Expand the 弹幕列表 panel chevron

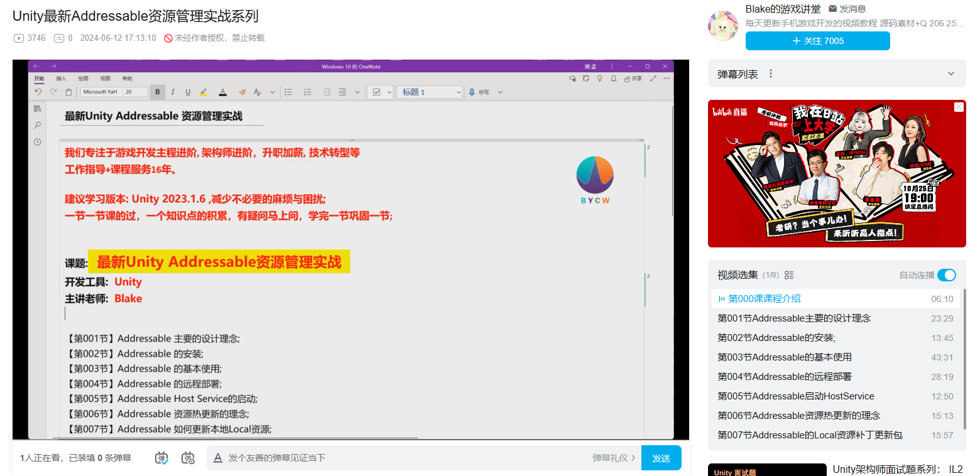(950, 74)
